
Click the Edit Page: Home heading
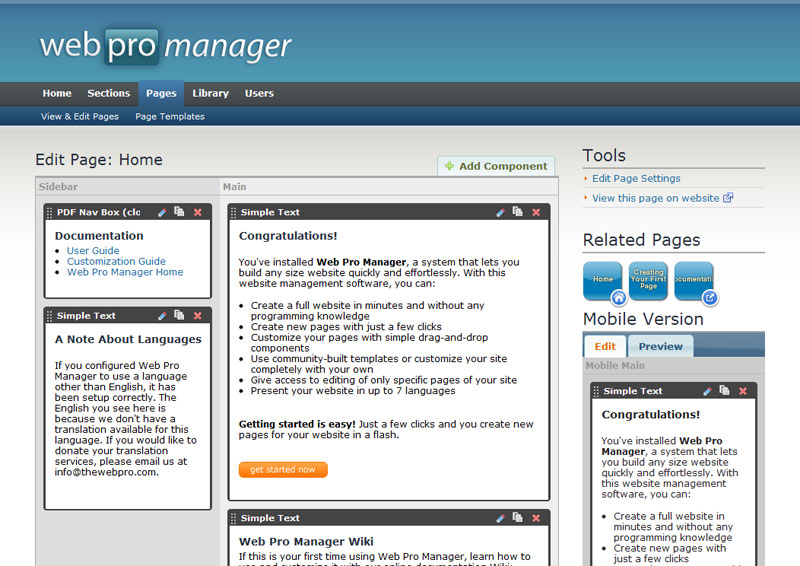point(99,160)
